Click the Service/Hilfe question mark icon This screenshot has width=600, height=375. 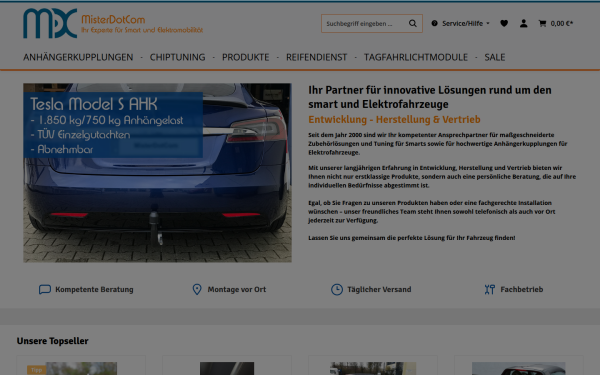[434, 23]
